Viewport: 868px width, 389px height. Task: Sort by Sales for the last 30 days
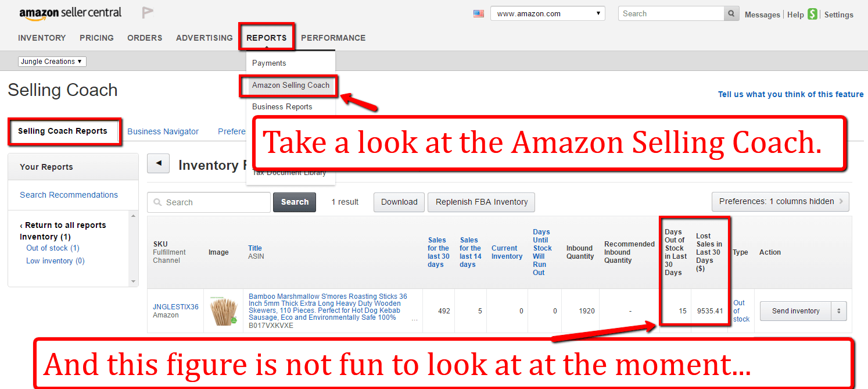coord(439,252)
